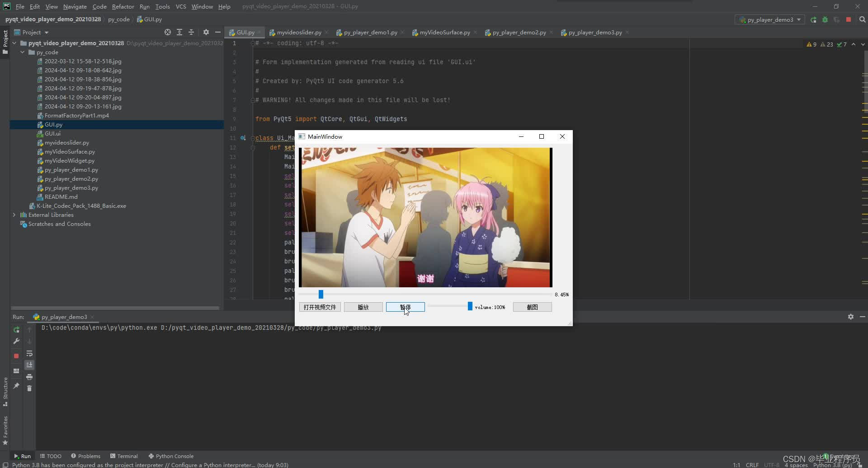Viewport: 868px width, 468px height.
Task: Close the py_player_demo3 run tab
Action: 92,317
